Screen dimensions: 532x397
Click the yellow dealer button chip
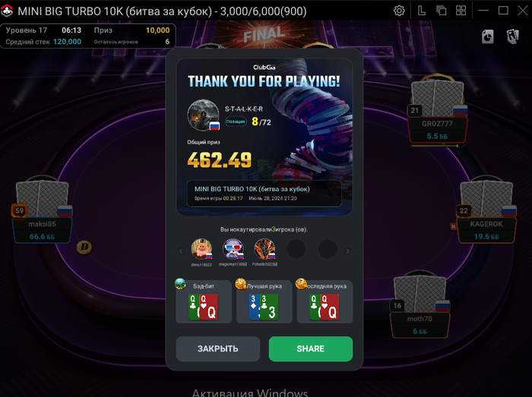tap(84, 247)
